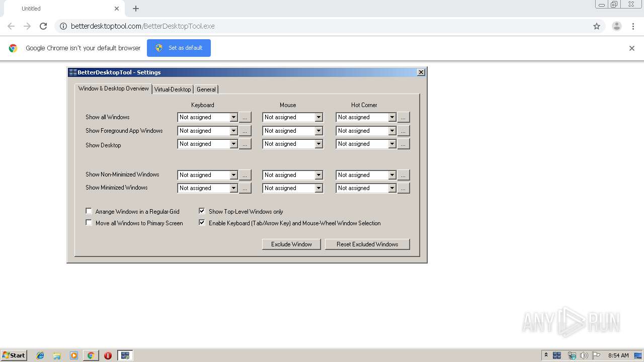Select BetterDesktopTool taskbar icon
The image size is (644, 362).
point(125,355)
